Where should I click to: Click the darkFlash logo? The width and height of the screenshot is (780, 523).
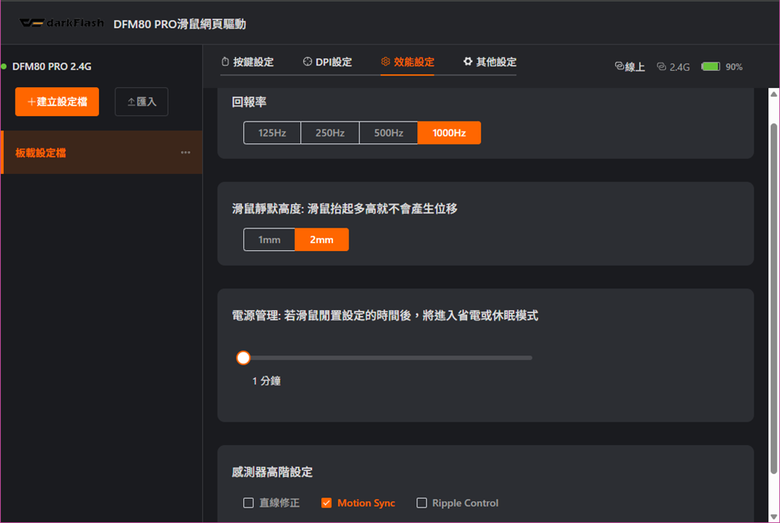pyautogui.click(x=62, y=23)
